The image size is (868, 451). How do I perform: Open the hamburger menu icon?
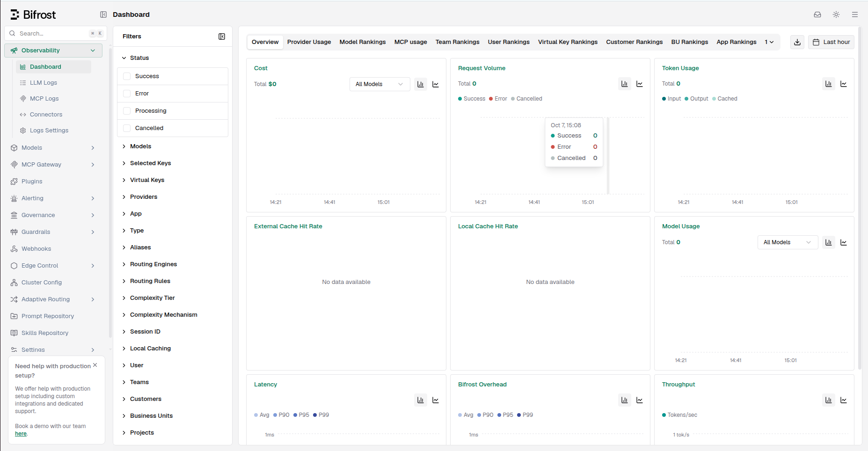point(855,15)
